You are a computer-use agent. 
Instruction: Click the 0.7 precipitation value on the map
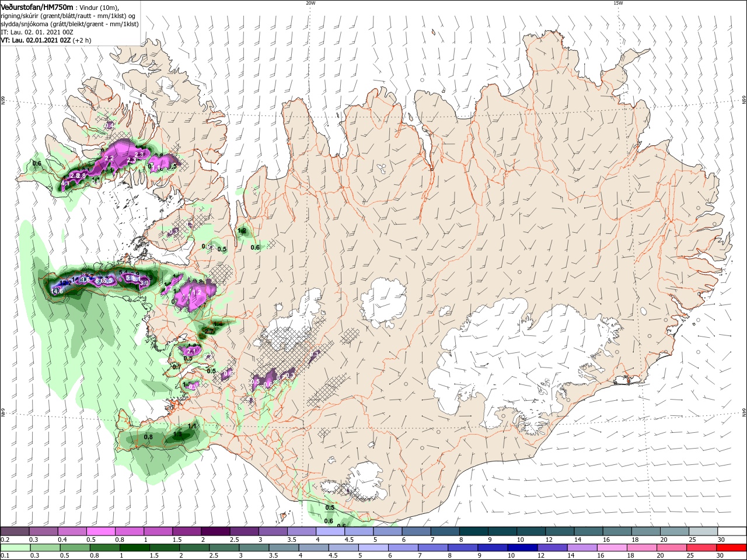177,367
